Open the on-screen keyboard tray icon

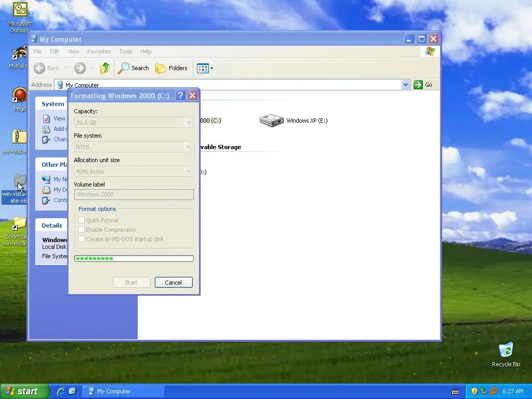pos(455,392)
